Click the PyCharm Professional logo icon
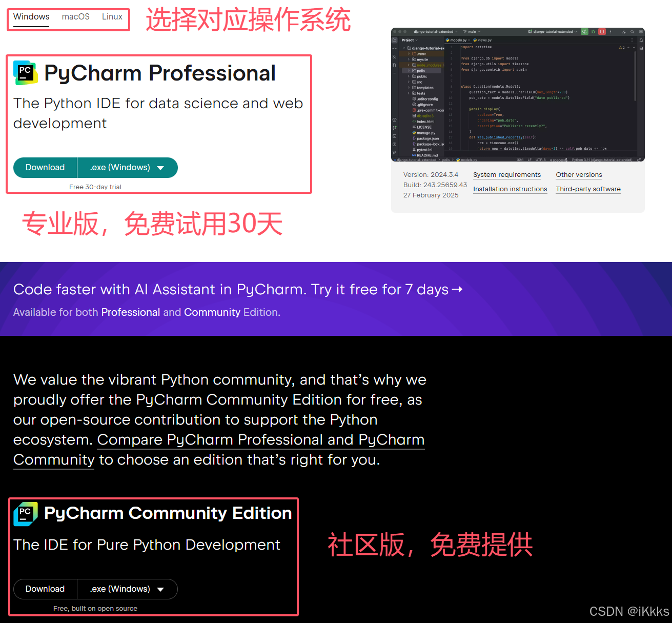The image size is (672, 623). 26,73
